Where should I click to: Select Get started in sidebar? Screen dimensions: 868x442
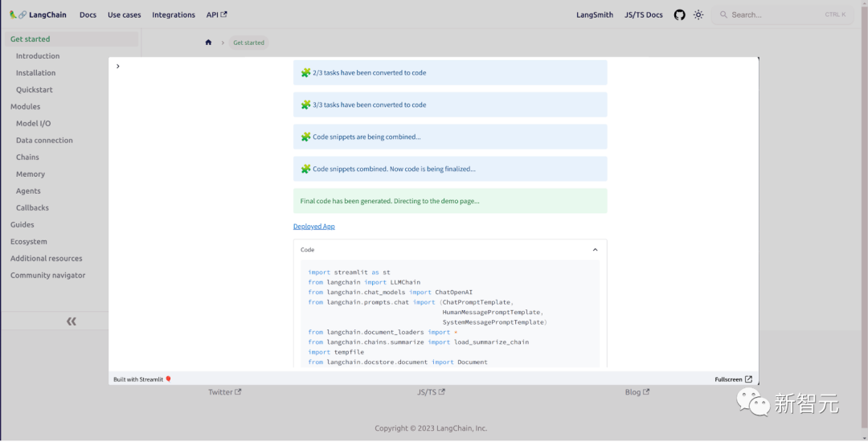click(72, 39)
